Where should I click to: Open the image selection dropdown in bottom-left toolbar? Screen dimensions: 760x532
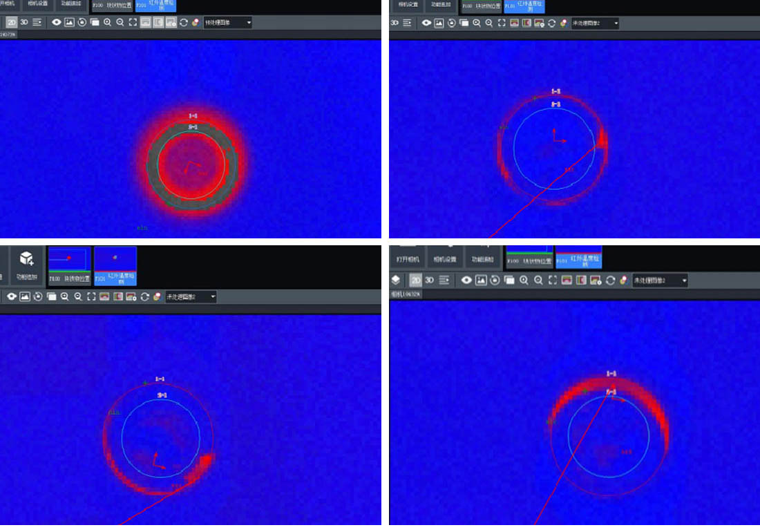coord(191,296)
